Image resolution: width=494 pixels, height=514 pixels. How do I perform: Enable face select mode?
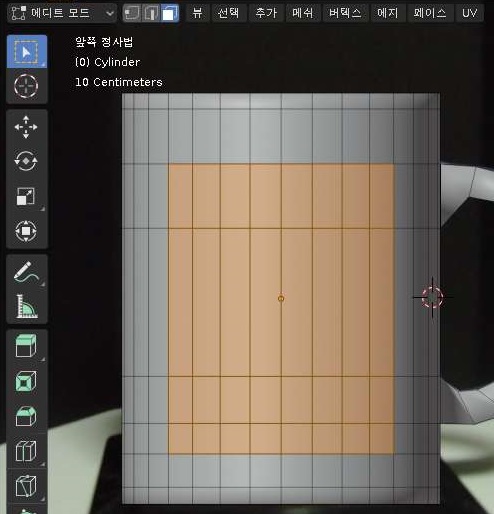[170, 13]
